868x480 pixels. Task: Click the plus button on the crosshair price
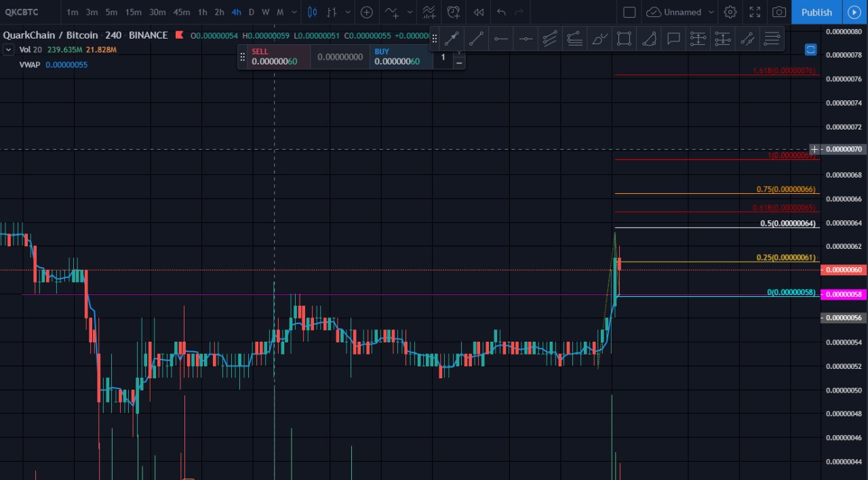tap(814, 149)
